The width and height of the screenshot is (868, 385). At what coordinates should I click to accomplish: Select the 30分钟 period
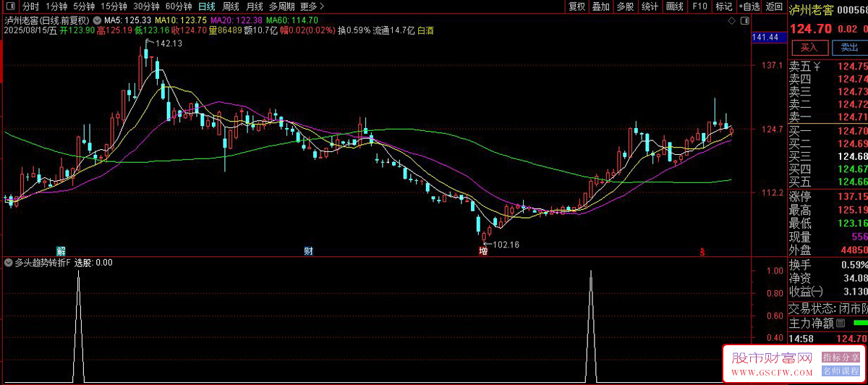coord(147,7)
